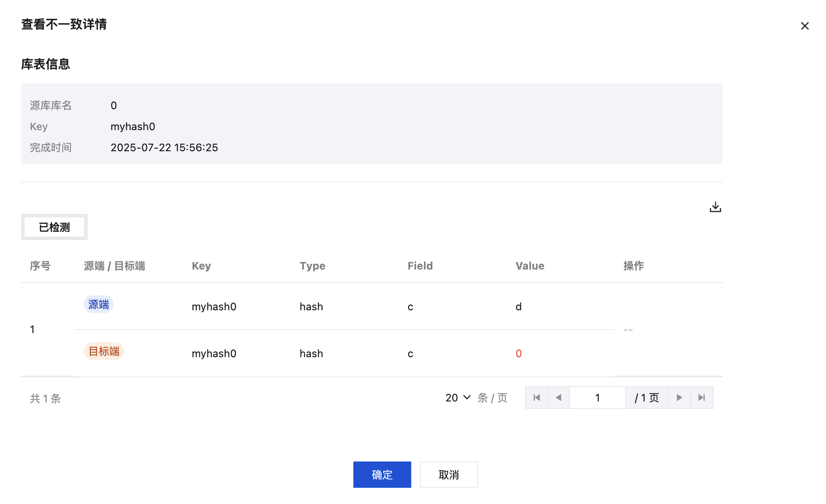Image resolution: width=826 pixels, height=504 pixels.
Task: Close the dialog with the X icon
Action: pyautogui.click(x=805, y=26)
